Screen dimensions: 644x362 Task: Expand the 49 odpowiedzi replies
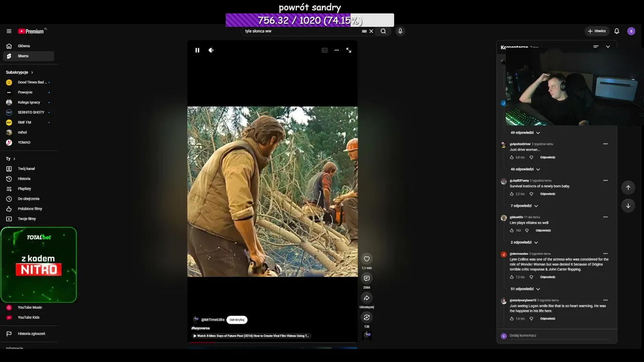(525, 133)
